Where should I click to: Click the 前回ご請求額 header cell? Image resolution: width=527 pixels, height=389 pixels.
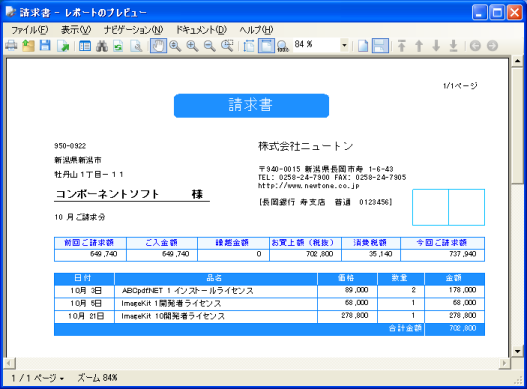[90, 243]
